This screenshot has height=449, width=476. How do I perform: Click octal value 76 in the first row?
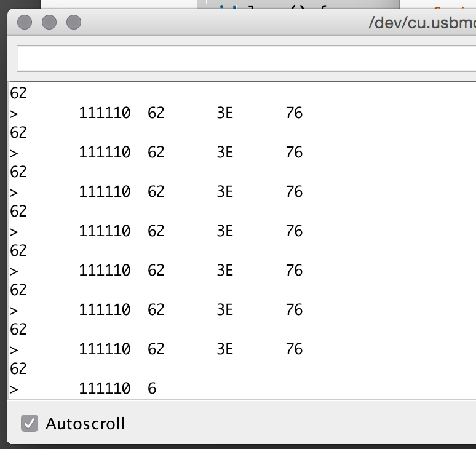(x=294, y=113)
